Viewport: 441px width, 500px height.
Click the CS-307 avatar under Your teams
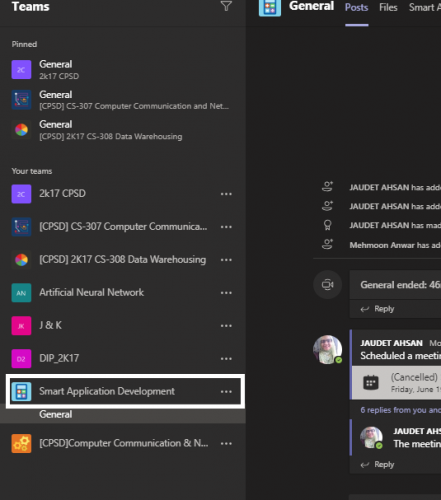21,227
